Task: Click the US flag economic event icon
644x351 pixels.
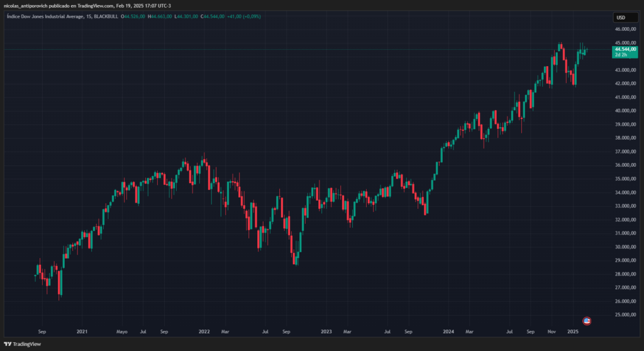Action: 587,321
